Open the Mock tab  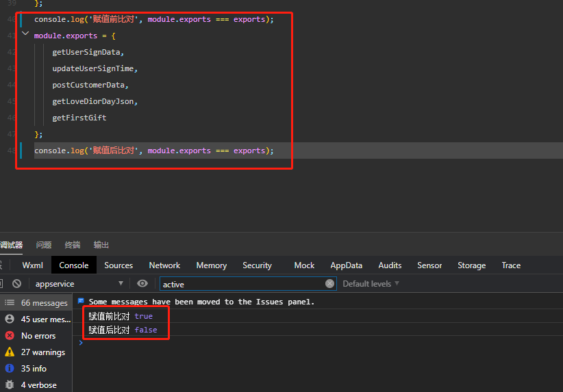[x=304, y=265]
